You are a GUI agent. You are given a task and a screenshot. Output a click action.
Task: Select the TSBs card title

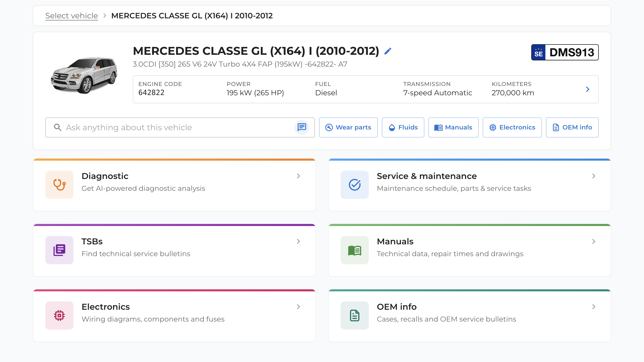pyautogui.click(x=92, y=241)
